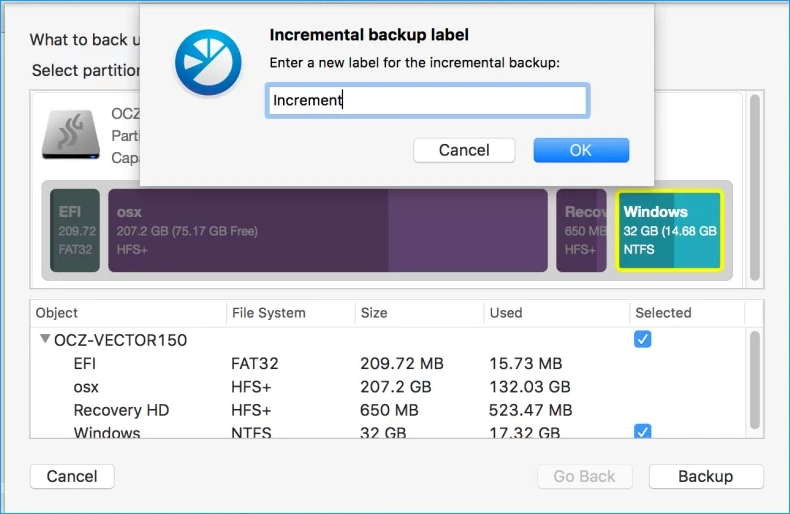Click the Paragon backup app icon in dialog
The height and width of the screenshot is (514, 790).
coord(208,62)
